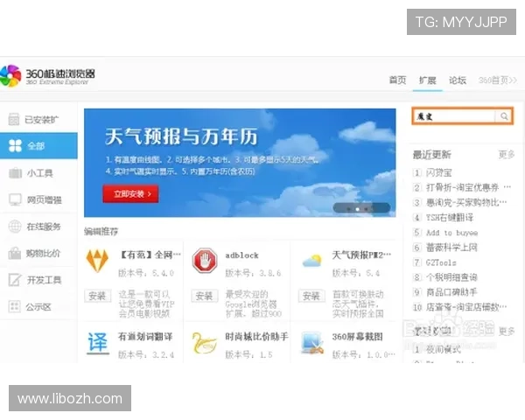Focus the extension search input field
Screen dimensions: 525x420
[x=454, y=116]
